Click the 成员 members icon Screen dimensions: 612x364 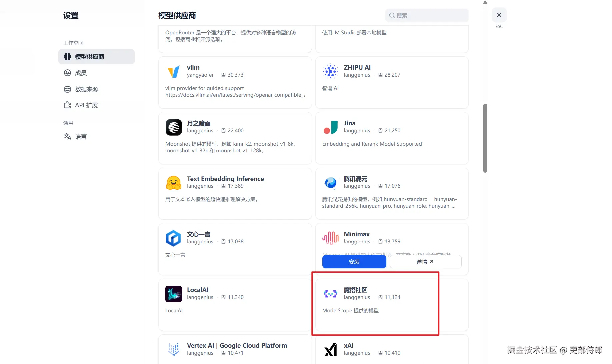[x=67, y=73]
